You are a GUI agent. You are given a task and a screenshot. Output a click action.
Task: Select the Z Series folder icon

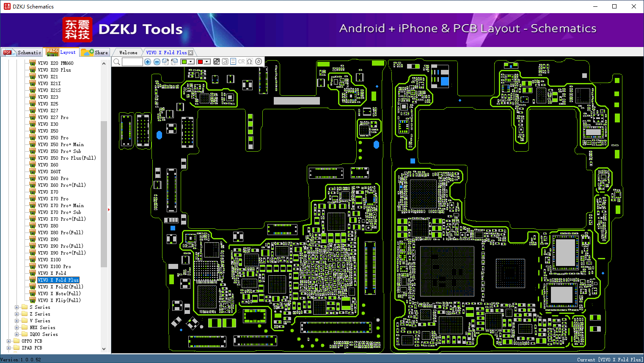(x=25, y=314)
